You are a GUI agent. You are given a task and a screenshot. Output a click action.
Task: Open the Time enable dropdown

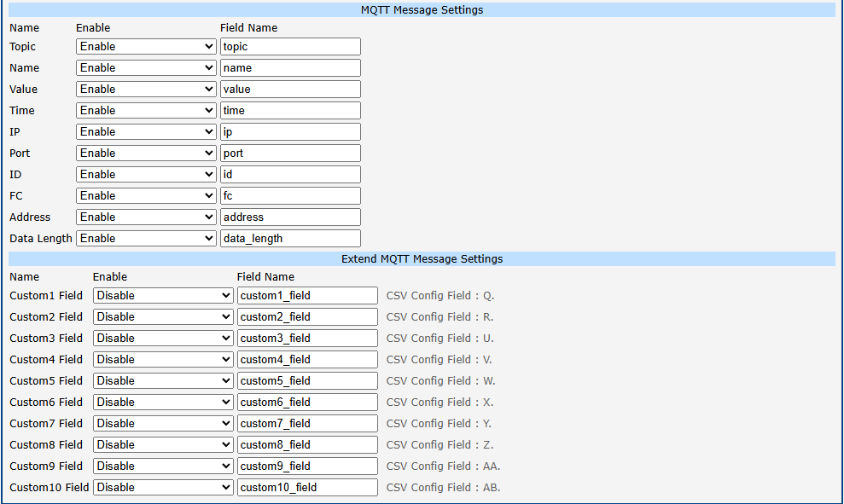[x=146, y=110]
